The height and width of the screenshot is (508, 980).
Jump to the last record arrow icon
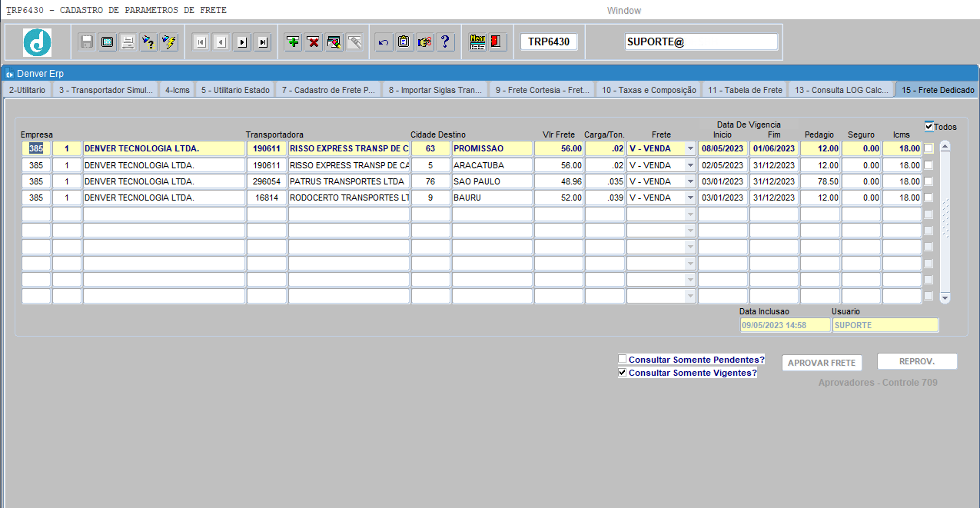[x=263, y=42]
